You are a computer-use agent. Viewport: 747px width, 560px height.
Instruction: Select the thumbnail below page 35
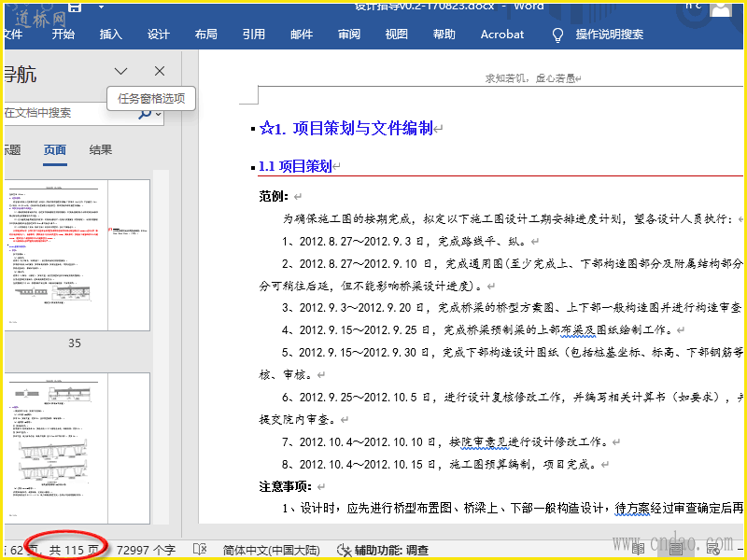[x=78, y=448]
